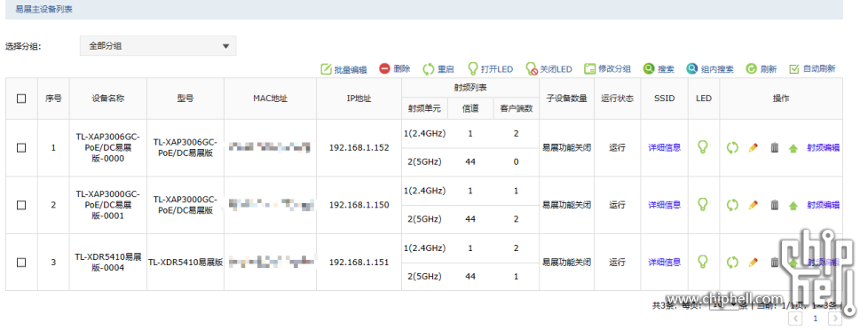Click the 子设备数量 column header
Viewport: 868px width, 330px height.
pyautogui.click(x=566, y=98)
